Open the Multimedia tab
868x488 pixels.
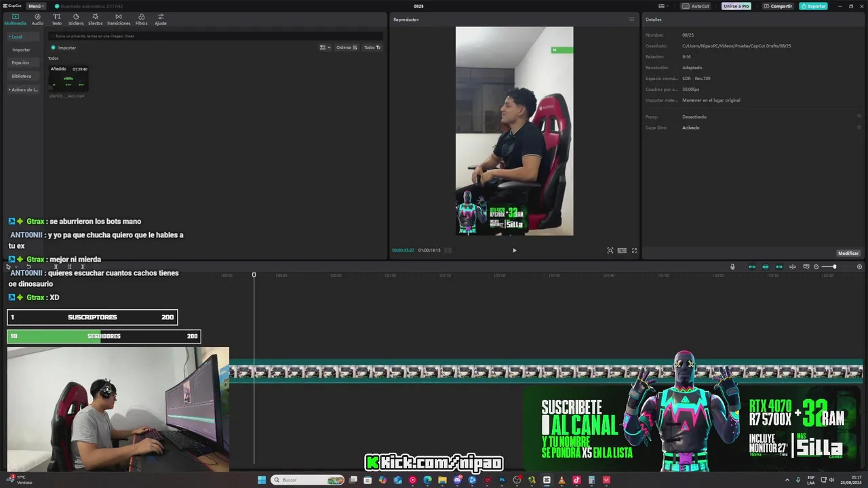[x=15, y=20]
